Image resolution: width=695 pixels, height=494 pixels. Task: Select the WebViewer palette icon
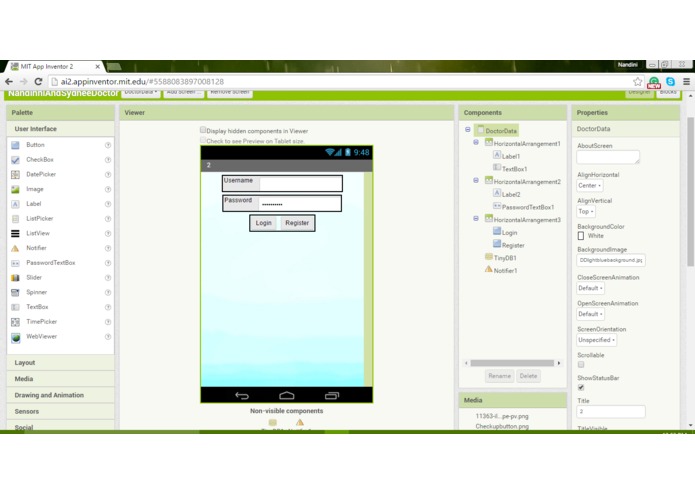16,337
